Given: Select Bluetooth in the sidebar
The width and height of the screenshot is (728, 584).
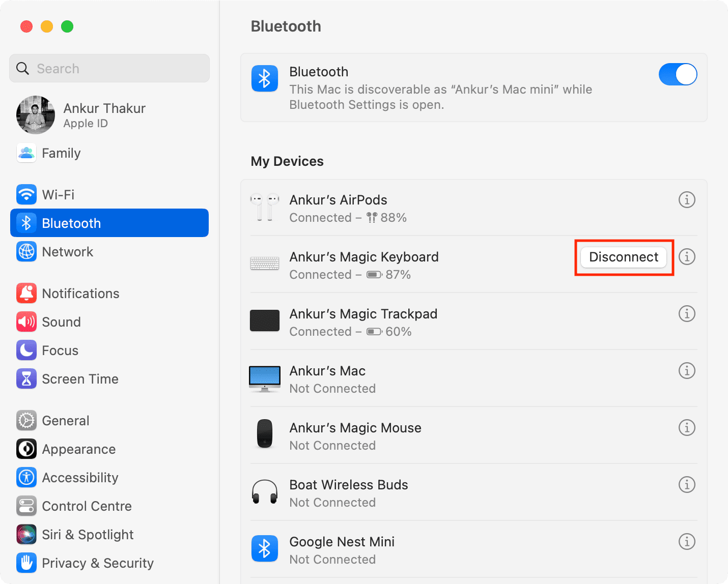Looking at the screenshot, I should [109, 223].
